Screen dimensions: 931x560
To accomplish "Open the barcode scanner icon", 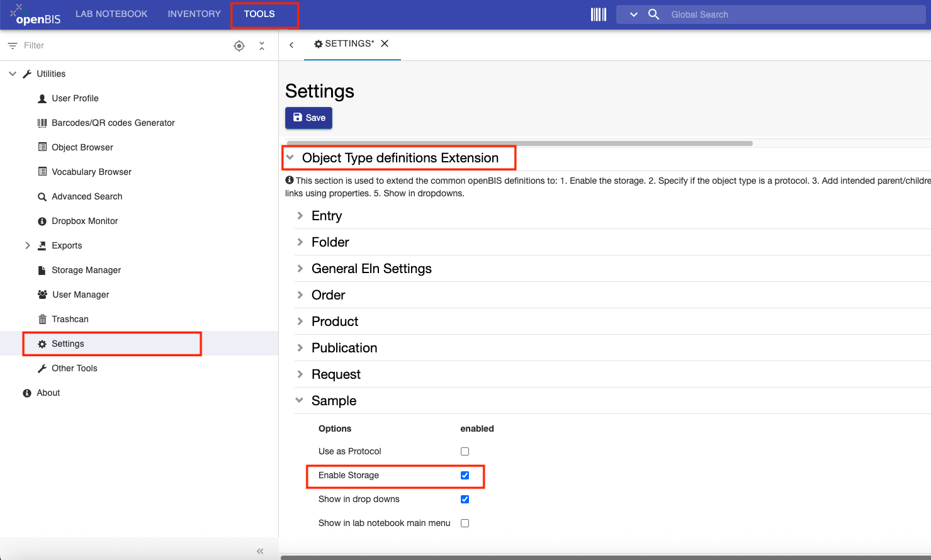I will [598, 14].
